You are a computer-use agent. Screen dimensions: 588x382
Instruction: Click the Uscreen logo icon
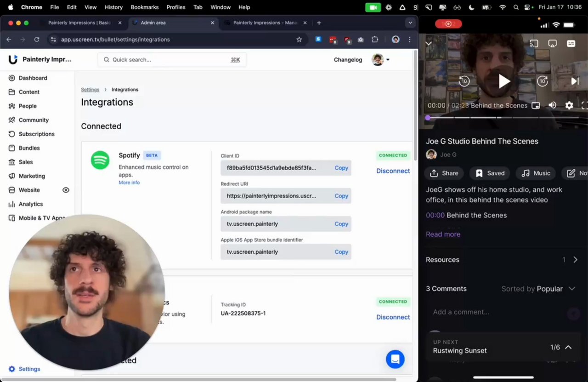click(x=13, y=59)
